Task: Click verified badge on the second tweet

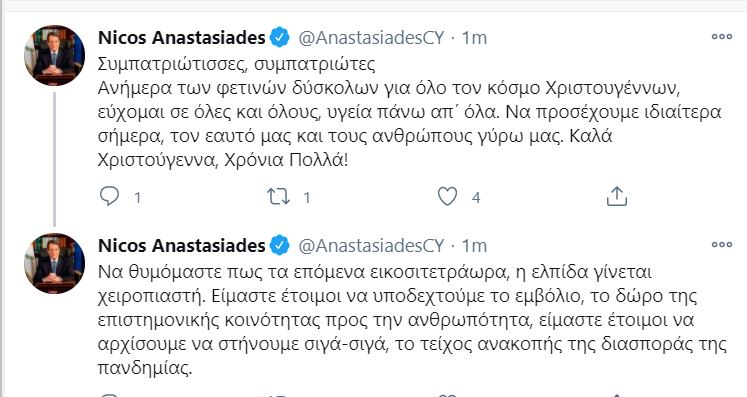Action: pyautogui.click(x=280, y=245)
